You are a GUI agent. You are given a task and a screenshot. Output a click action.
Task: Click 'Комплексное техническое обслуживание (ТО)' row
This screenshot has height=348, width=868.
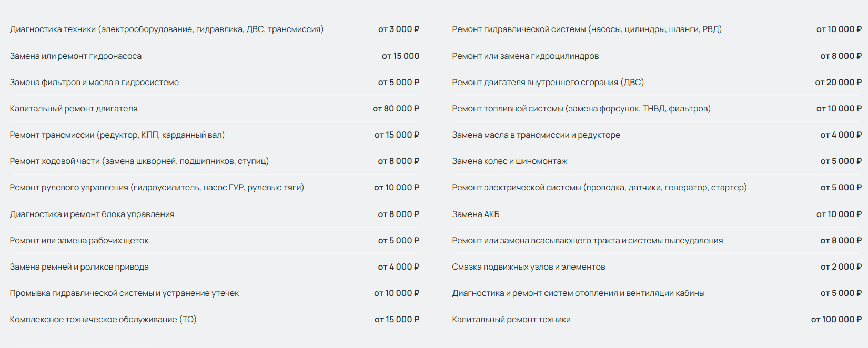[103, 320]
